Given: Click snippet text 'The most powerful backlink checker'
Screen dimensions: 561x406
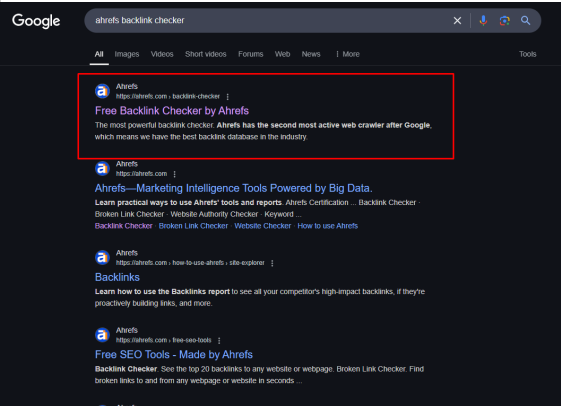Looking at the screenshot, I should (x=155, y=126).
